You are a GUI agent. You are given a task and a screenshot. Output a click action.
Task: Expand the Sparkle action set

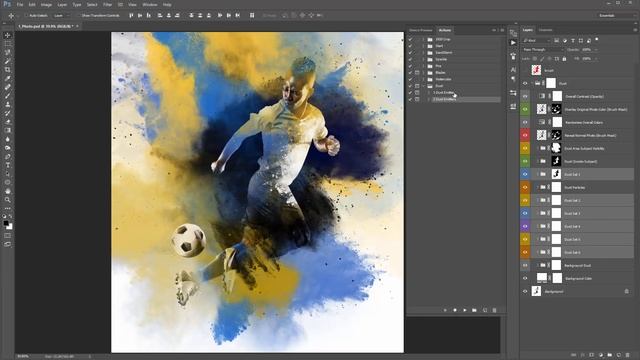click(424, 59)
